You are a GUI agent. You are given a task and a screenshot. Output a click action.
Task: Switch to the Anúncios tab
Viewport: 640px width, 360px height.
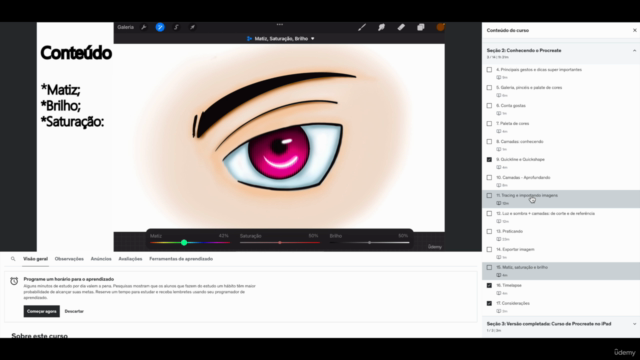[101, 259]
